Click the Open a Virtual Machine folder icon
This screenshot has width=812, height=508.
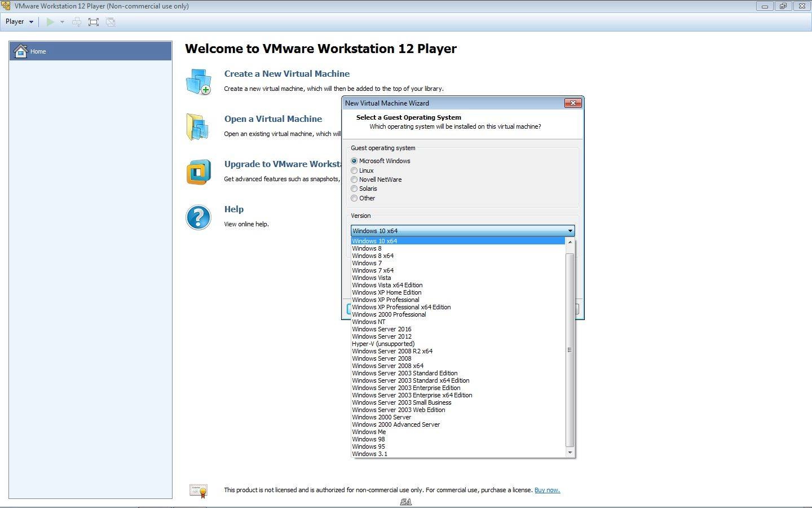tap(198, 126)
